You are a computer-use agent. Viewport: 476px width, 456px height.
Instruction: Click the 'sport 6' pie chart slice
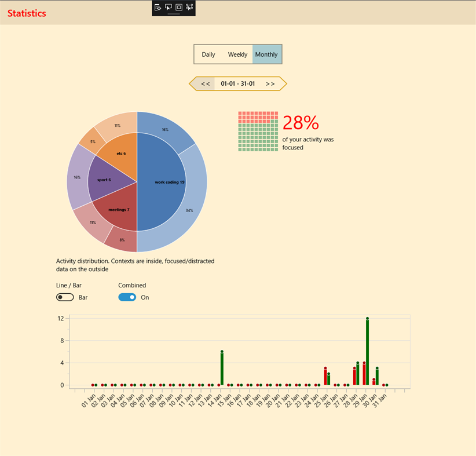point(103,180)
